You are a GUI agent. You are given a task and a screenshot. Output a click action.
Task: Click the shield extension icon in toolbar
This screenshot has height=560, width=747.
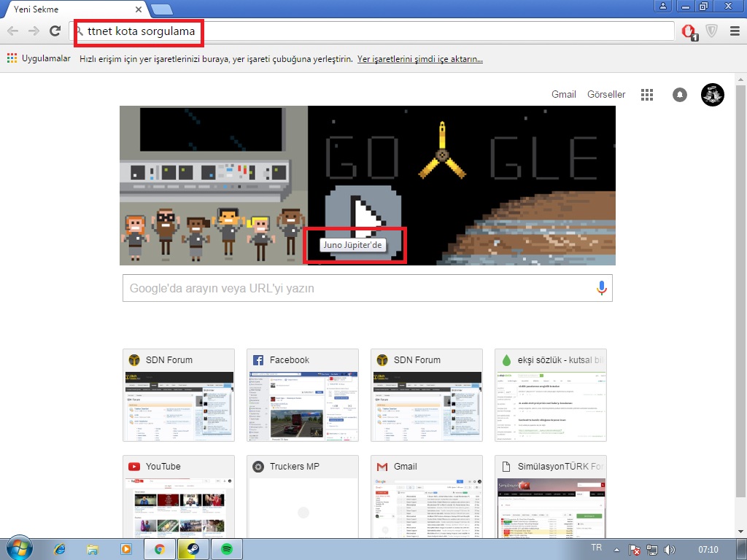coord(712,31)
